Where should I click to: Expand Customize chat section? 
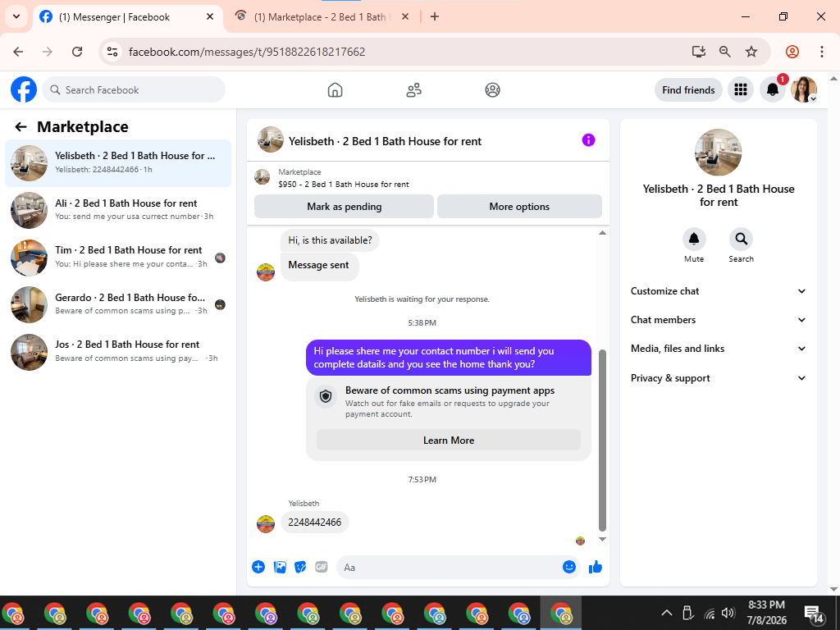[x=718, y=291]
